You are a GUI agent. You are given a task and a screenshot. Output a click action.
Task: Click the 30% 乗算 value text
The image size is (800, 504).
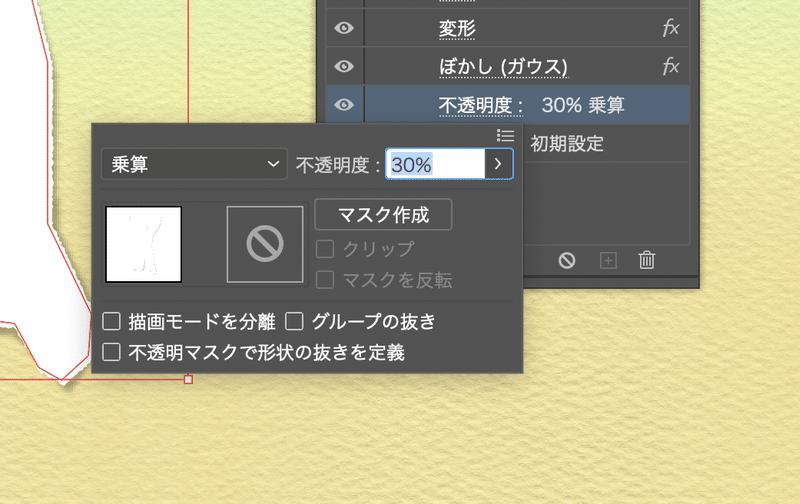(x=583, y=105)
